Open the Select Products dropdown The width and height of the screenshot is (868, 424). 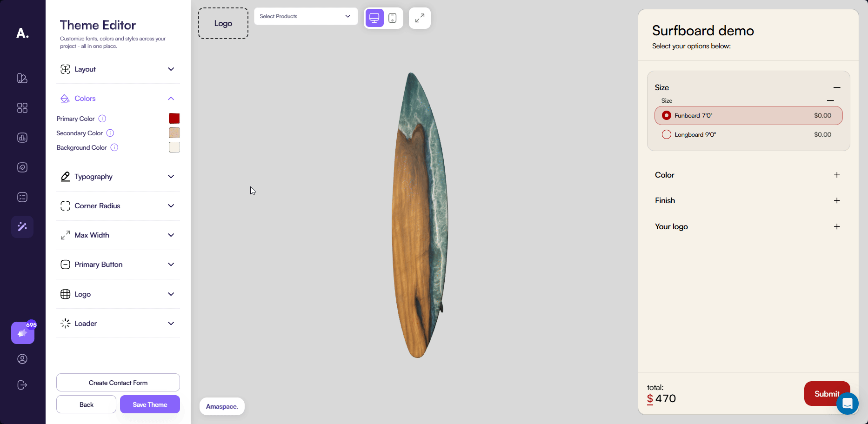point(306,16)
